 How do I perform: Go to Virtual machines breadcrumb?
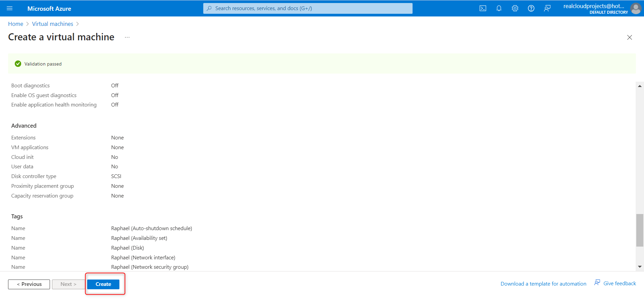(x=53, y=24)
